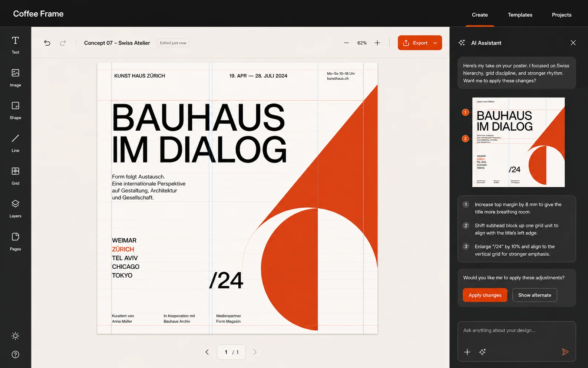The height and width of the screenshot is (368, 588).
Task: Click the Apply changes button
Action: [485, 295]
